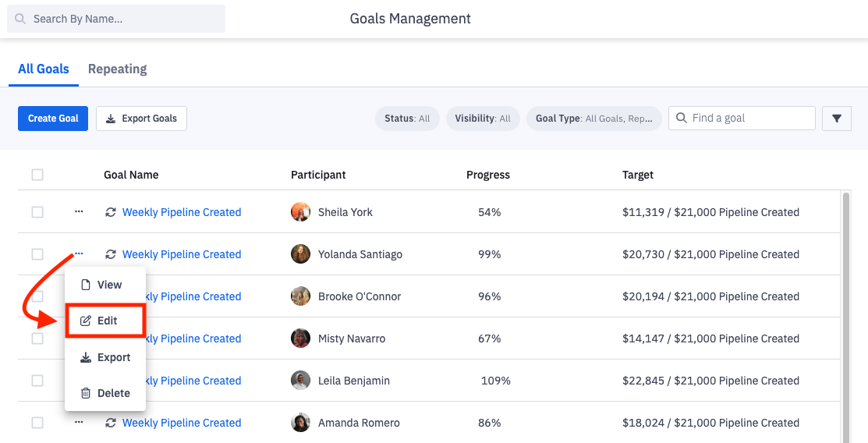Click the magnifier icon in Search By Name
Screen dimensions: 868x443
coord(19,19)
